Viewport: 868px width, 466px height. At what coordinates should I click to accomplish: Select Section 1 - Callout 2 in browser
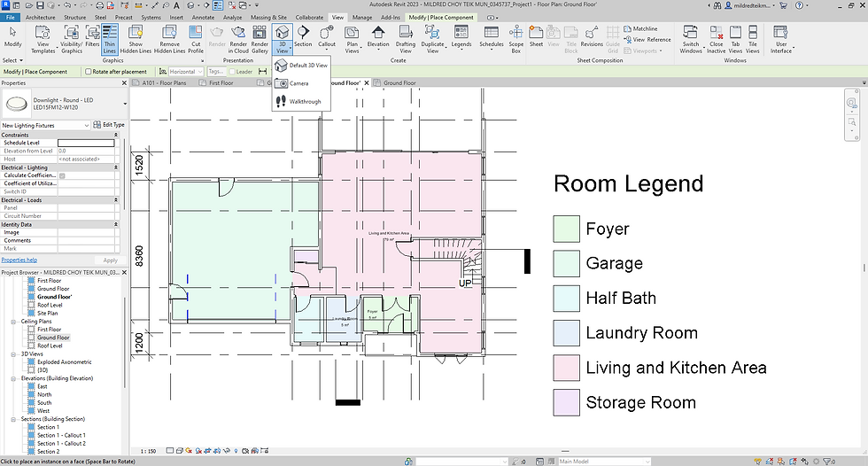61,443
